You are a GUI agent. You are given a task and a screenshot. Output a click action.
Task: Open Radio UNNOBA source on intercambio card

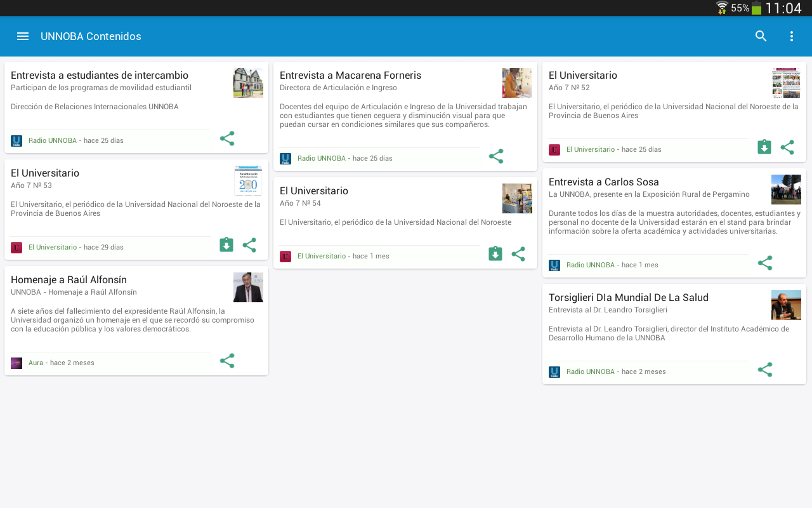click(x=53, y=141)
